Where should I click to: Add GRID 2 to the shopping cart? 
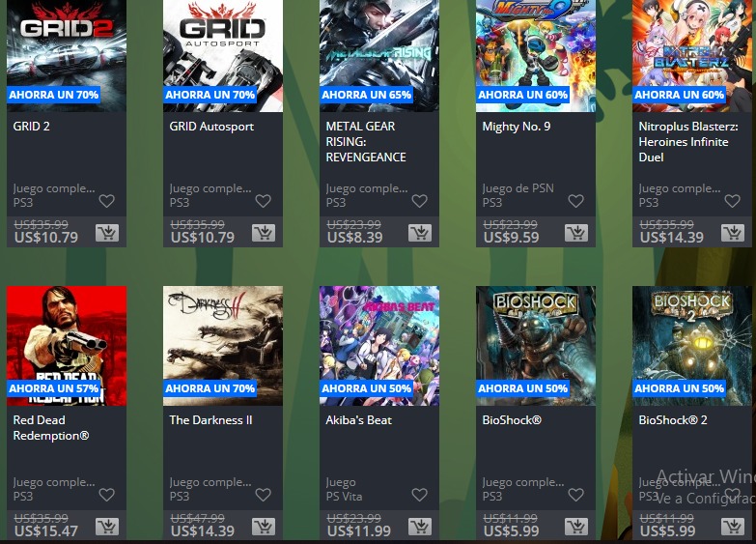106,233
